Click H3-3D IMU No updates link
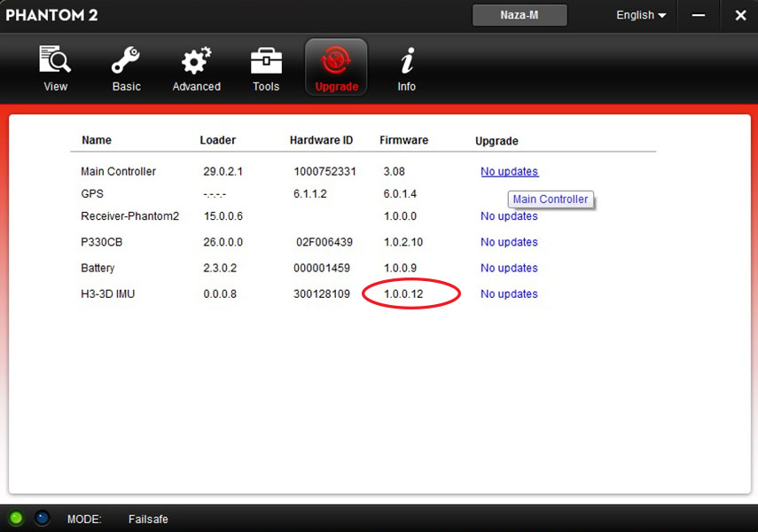 pyautogui.click(x=509, y=293)
